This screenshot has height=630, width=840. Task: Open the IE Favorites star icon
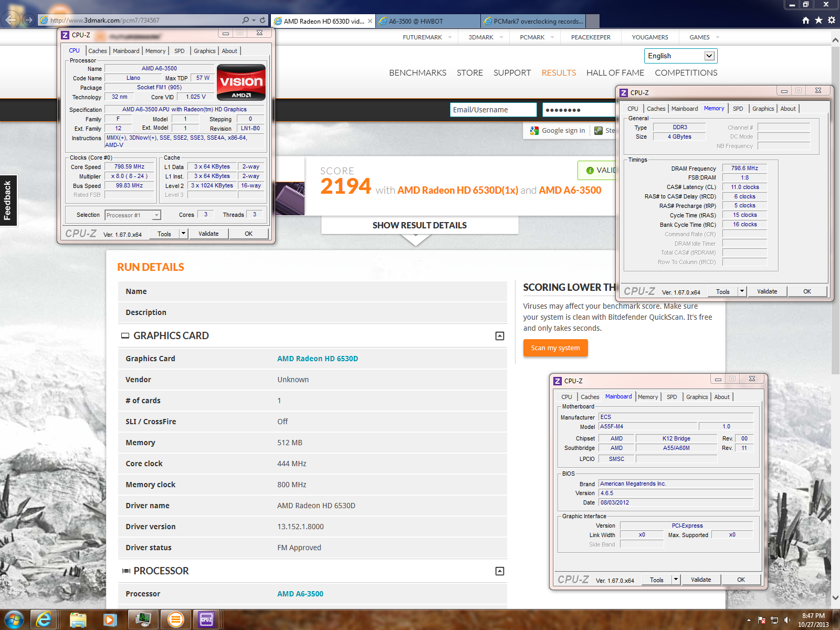tap(818, 20)
